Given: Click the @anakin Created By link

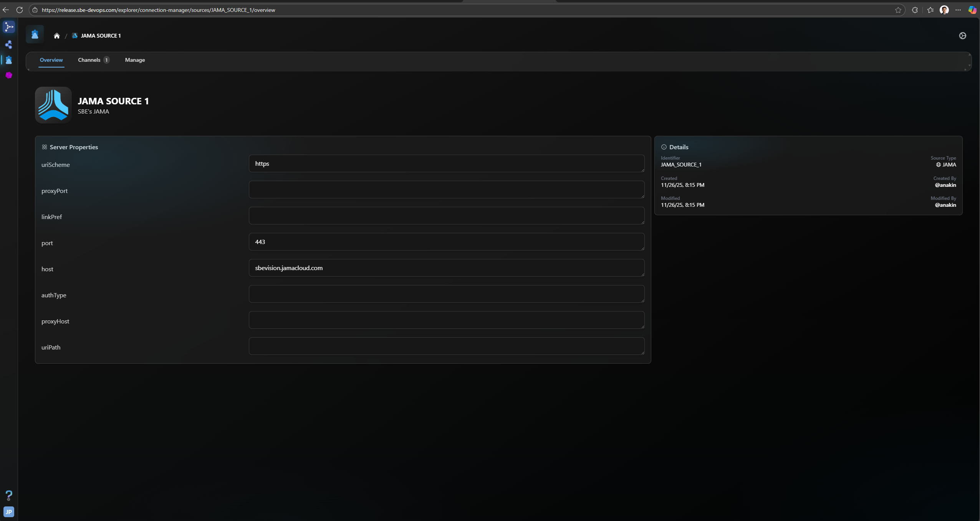Looking at the screenshot, I should (x=945, y=185).
